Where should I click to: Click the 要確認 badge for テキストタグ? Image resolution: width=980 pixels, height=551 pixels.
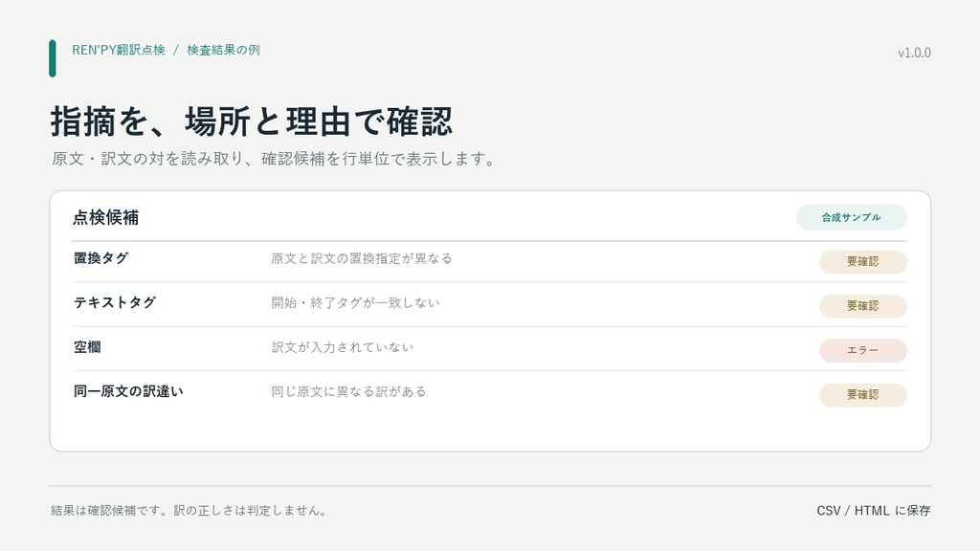pos(862,306)
